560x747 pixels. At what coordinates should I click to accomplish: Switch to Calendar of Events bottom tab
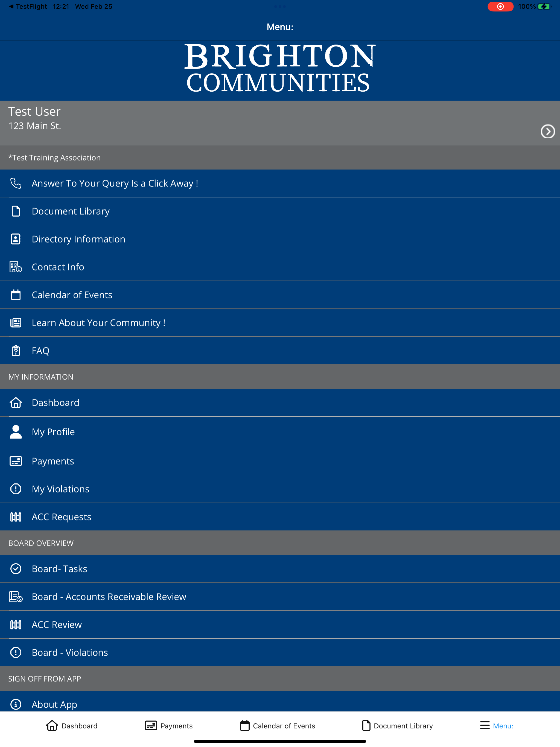click(277, 725)
